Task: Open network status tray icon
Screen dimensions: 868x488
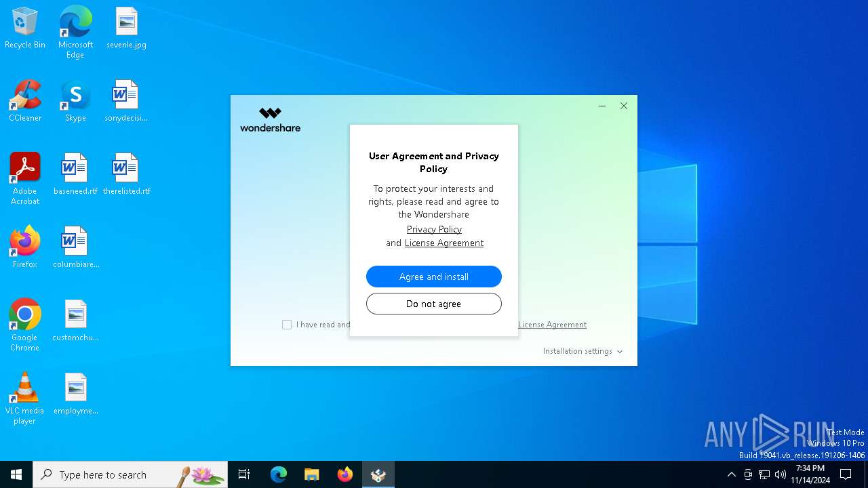Action: tap(764, 474)
